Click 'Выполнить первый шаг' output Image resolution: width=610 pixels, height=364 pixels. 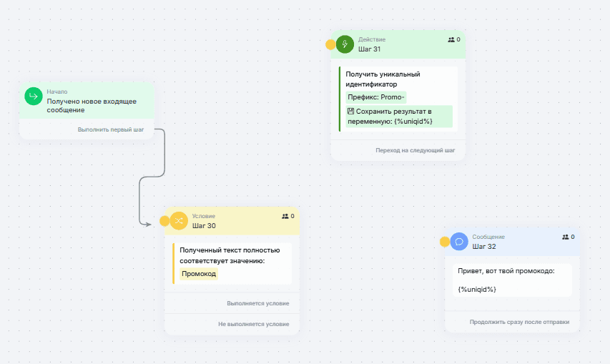pos(110,129)
